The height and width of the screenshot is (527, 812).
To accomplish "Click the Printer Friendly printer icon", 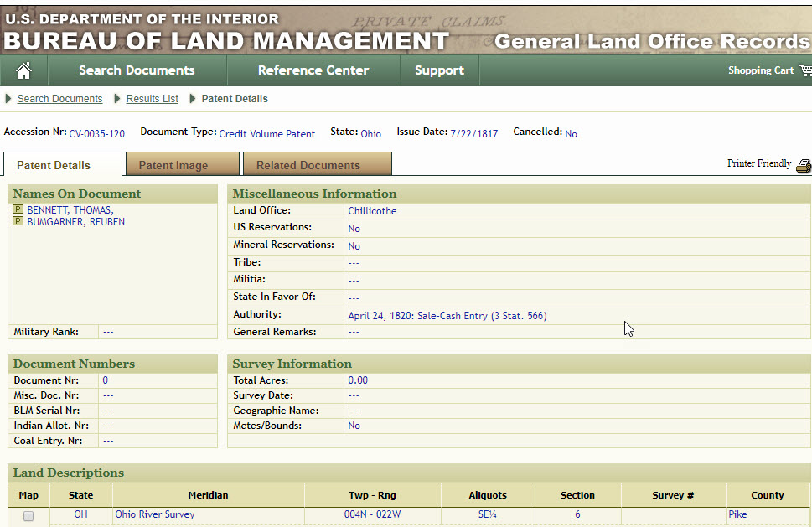I will [x=804, y=166].
